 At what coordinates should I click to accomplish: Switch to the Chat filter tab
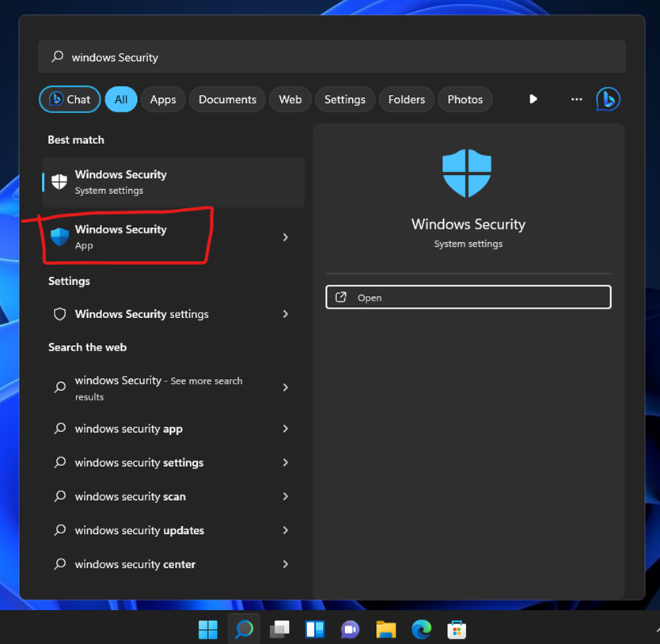tap(70, 100)
